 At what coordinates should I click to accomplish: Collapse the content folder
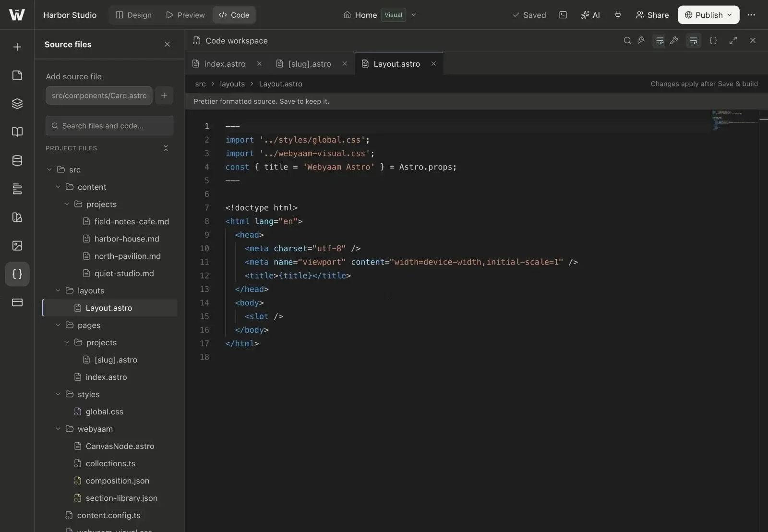click(58, 187)
